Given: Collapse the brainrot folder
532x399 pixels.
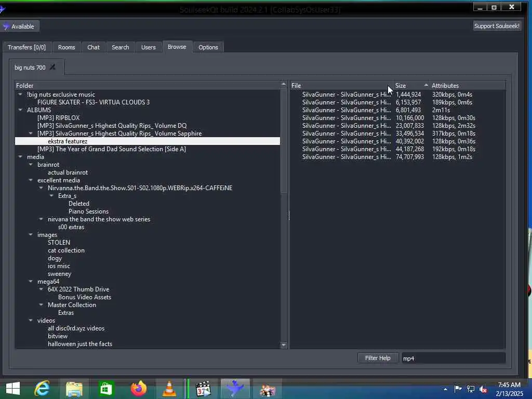Looking at the screenshot, I should pos(31,165).
